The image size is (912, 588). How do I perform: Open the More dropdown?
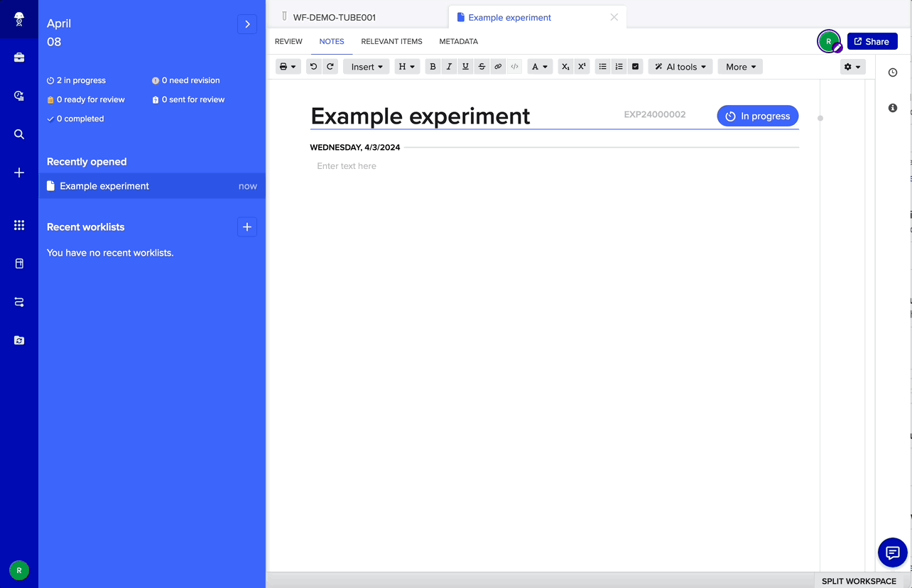pos(740,67)
